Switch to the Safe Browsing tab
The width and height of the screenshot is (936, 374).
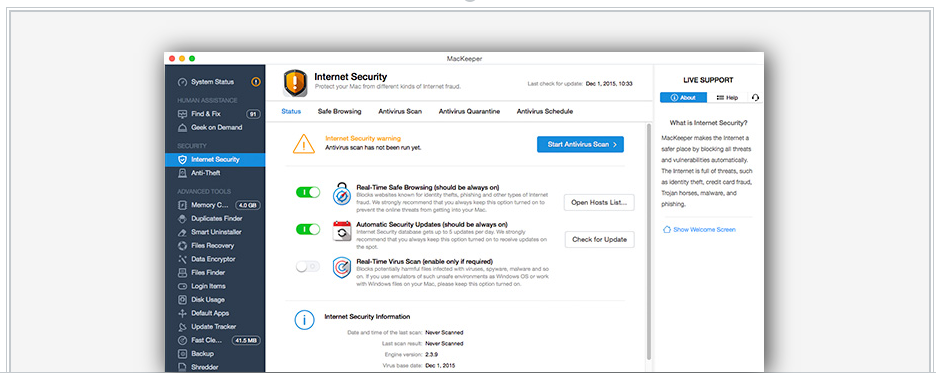tap(339, 112)
